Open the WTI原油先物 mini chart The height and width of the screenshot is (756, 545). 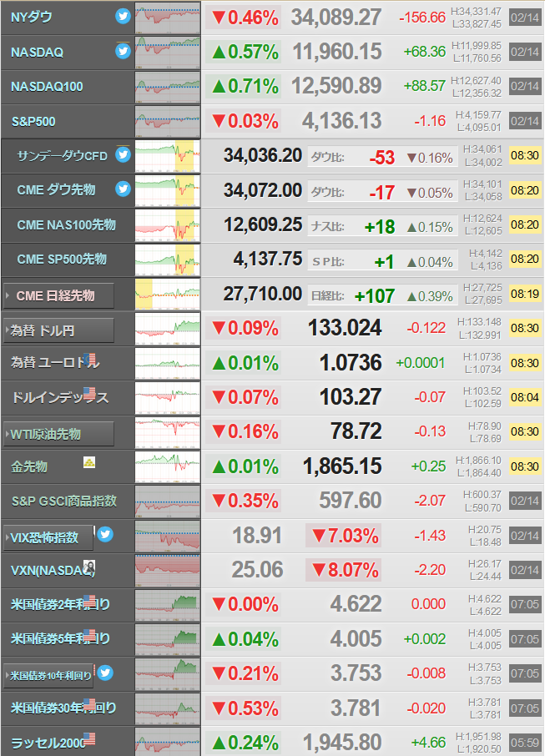[x=168, y=432]
